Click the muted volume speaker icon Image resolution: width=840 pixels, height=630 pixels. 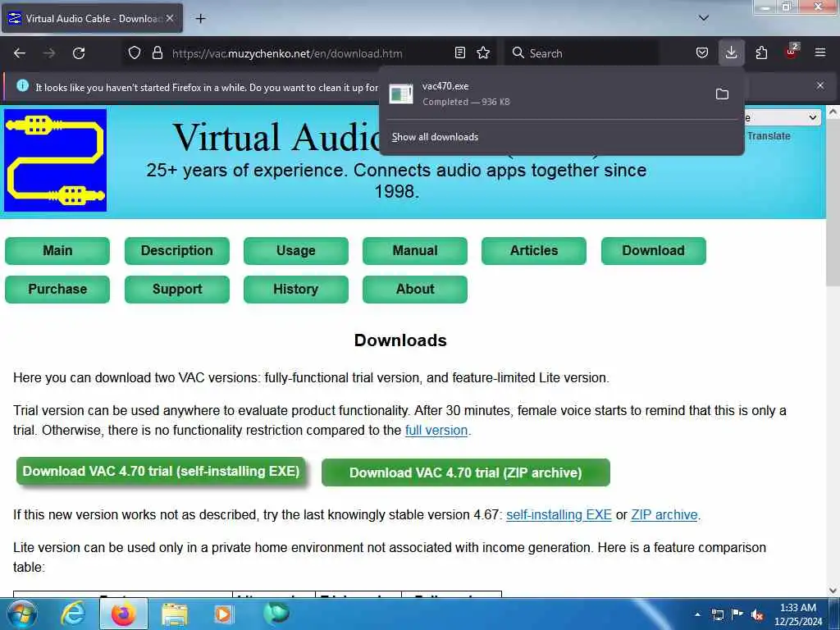757,614
